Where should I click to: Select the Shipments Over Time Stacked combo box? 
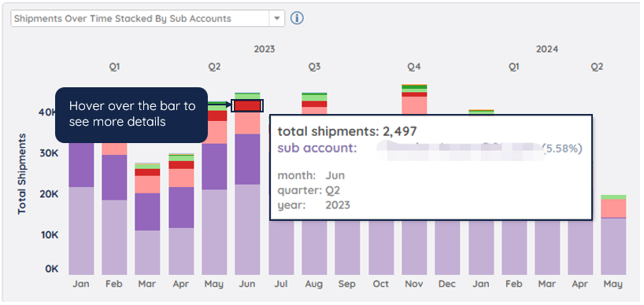(148, 18)
